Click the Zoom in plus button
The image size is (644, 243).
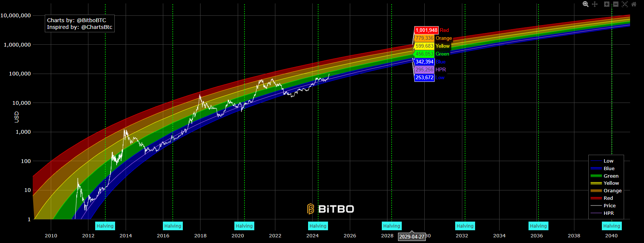[x=607, y=4]
